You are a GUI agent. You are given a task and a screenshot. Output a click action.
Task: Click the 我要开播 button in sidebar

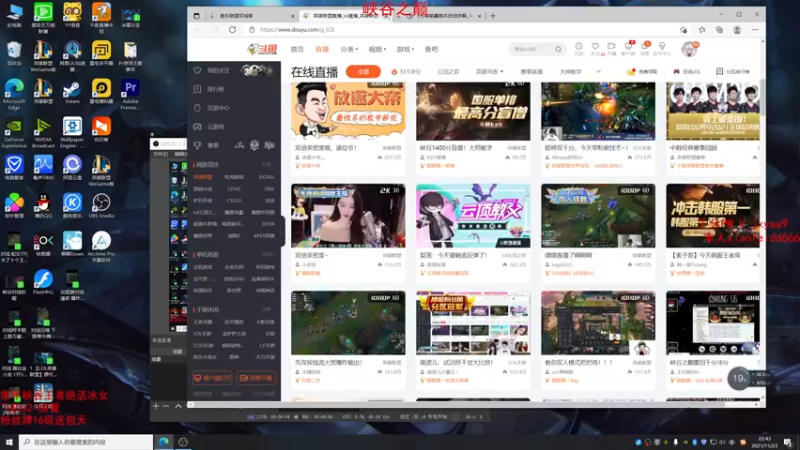pos(256,378)
